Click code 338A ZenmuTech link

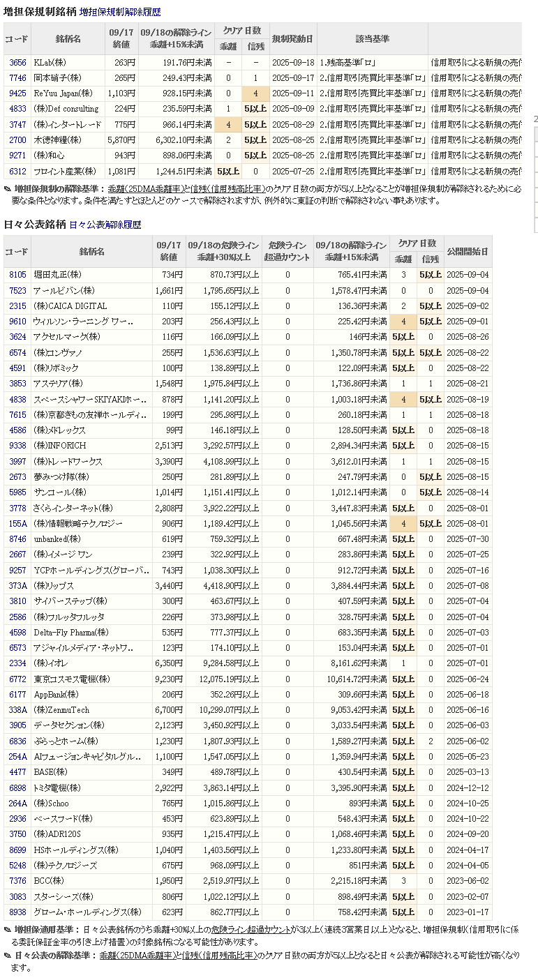coord(17,709)
